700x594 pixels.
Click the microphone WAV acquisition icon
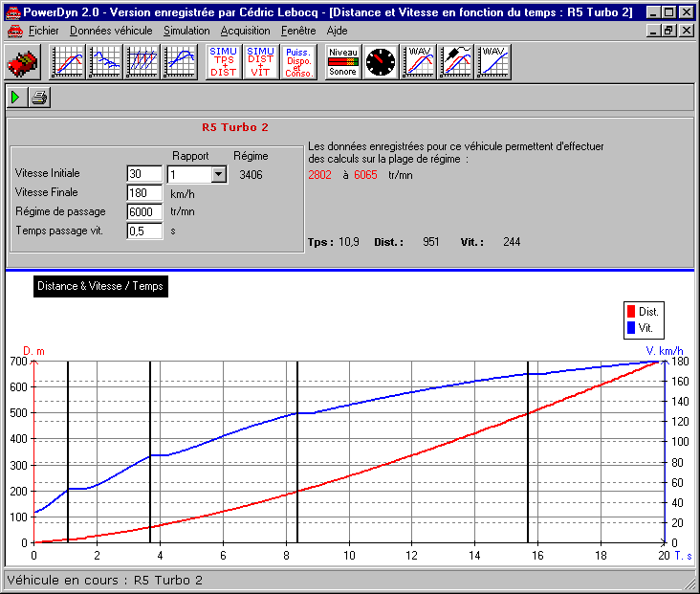click(x=456, y=63)
